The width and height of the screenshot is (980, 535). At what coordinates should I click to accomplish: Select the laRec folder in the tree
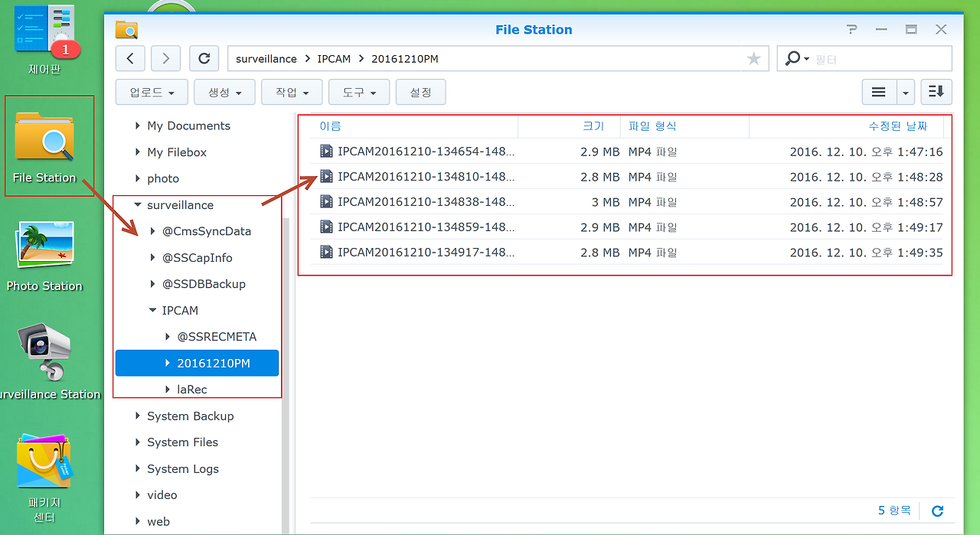click(192, 390)
